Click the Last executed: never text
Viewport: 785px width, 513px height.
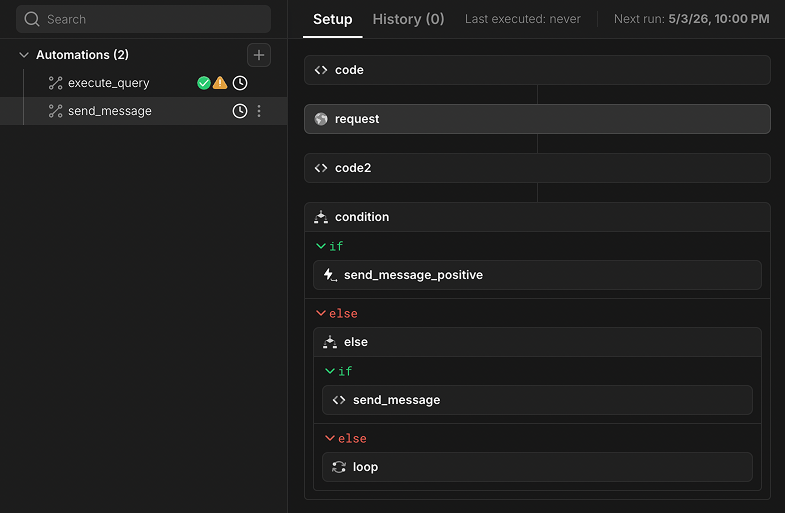[x=523, y=19]
